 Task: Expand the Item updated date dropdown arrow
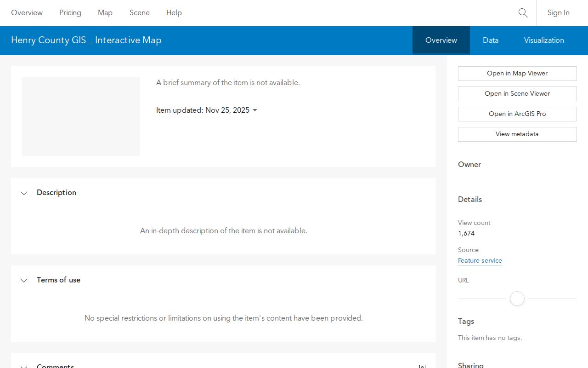255,110
